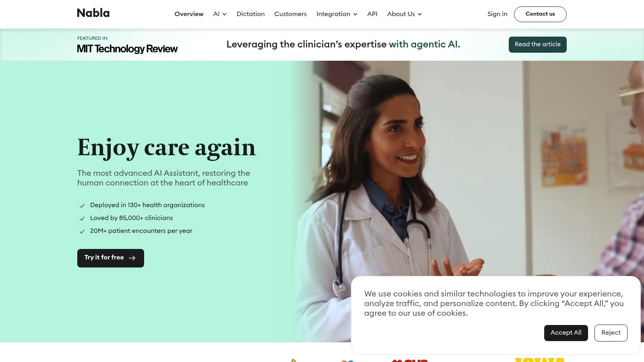Click the checkmark beside 20M+ patient encounters per year
The height and width of the screenshot is (362, 644).
(82, 231)
